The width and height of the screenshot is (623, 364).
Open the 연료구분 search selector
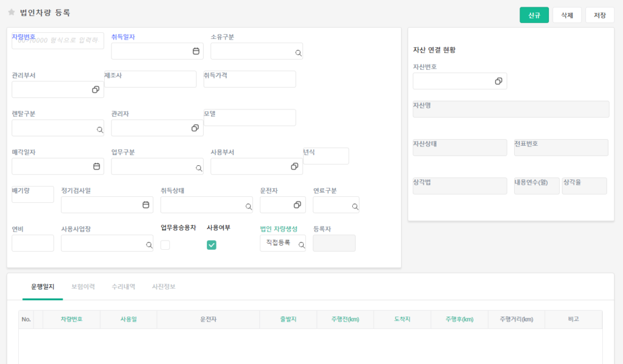(355, 207)
